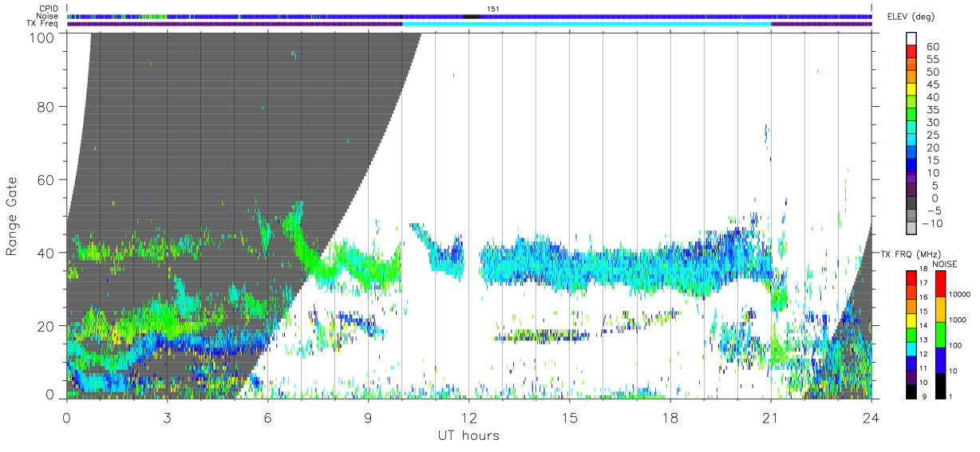This screenshot has width=980, height=452.
Task: Click elevation legend value 30
Action: pos(932,122)
